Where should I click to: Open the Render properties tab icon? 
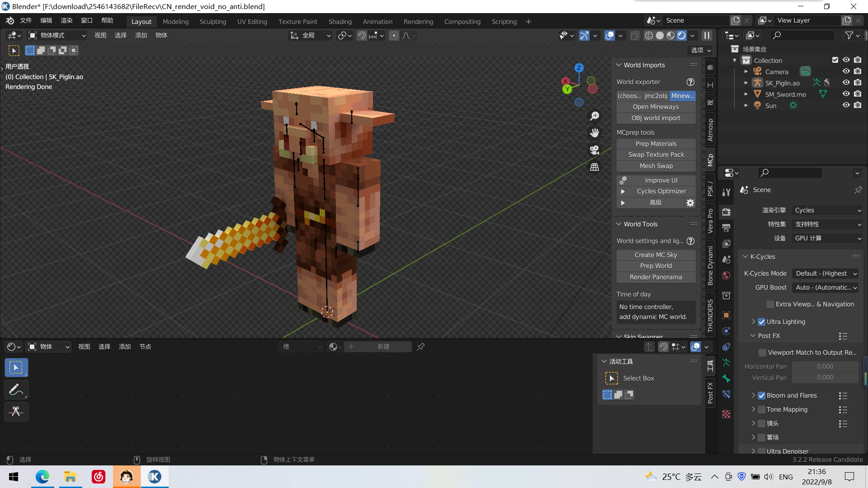click(726, 211)
